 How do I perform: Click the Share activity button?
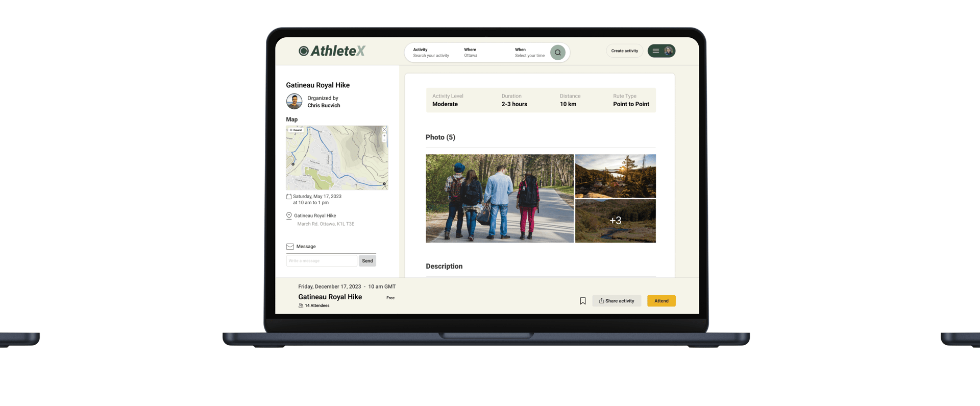point(617,301)
